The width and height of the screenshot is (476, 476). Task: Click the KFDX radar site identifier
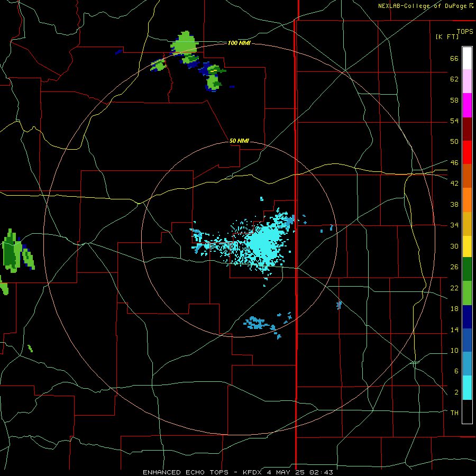[x=253, y=472]
